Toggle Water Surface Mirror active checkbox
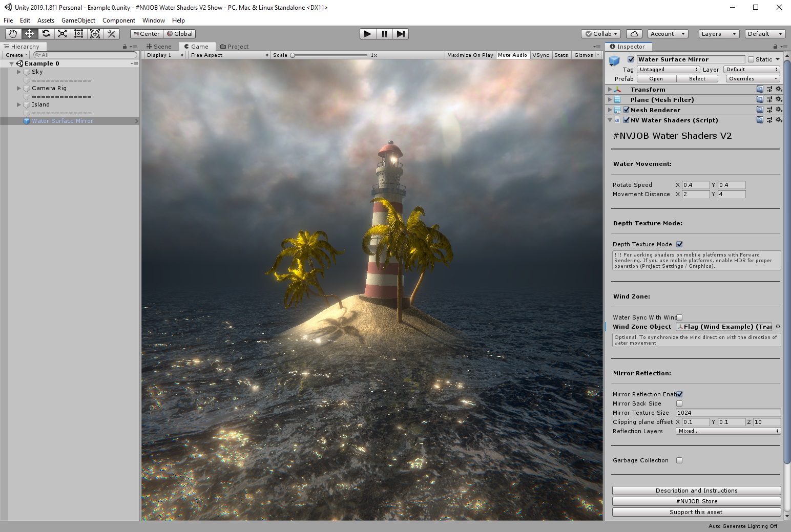 [631, 59]
